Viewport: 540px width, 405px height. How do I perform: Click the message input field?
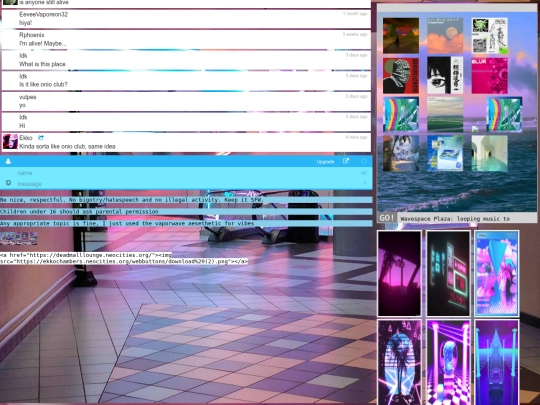[x=186, y=184]
